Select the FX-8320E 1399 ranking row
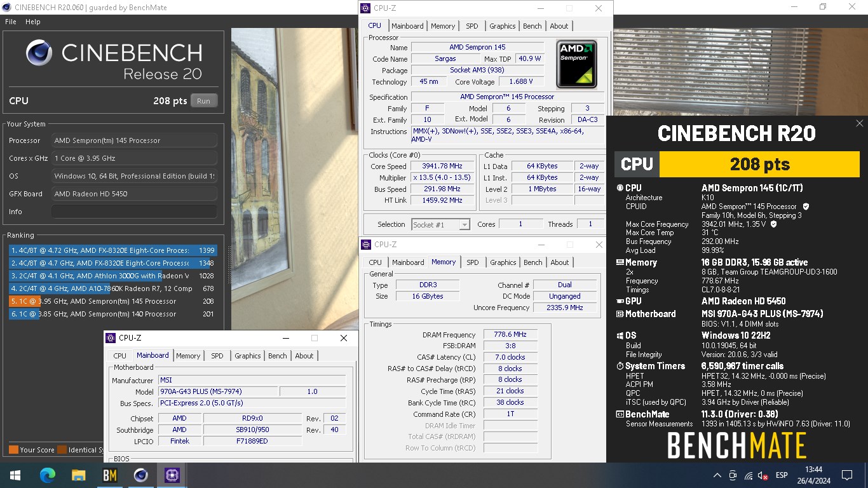The height and width of the screenshot is (488, 868). click(112, 250)
